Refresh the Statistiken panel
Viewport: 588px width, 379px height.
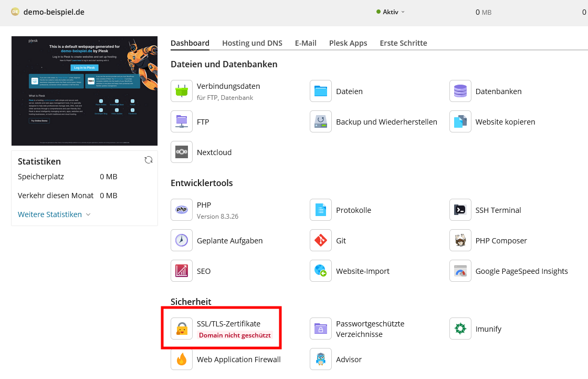pyautogui.click(x=149, y=159)
